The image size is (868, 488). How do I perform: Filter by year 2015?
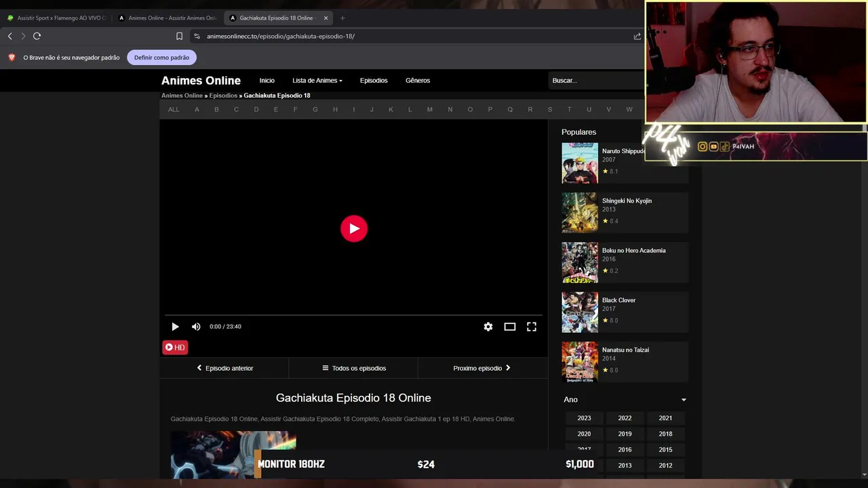(665, 449)
